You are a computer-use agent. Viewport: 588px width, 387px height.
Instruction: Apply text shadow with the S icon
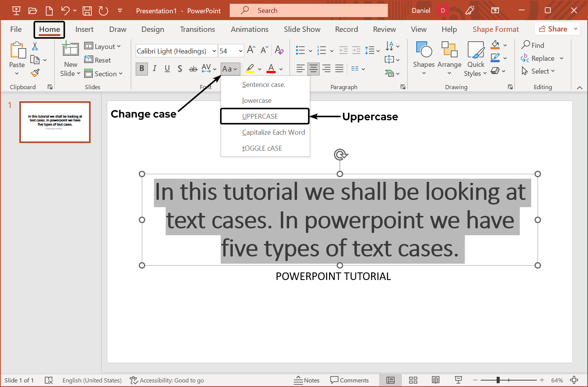(180, 69)
